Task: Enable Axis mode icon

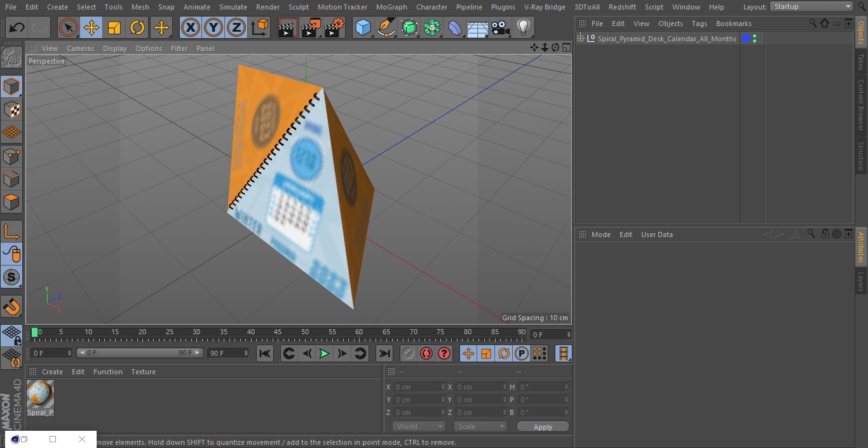Action: click(11, 231)
